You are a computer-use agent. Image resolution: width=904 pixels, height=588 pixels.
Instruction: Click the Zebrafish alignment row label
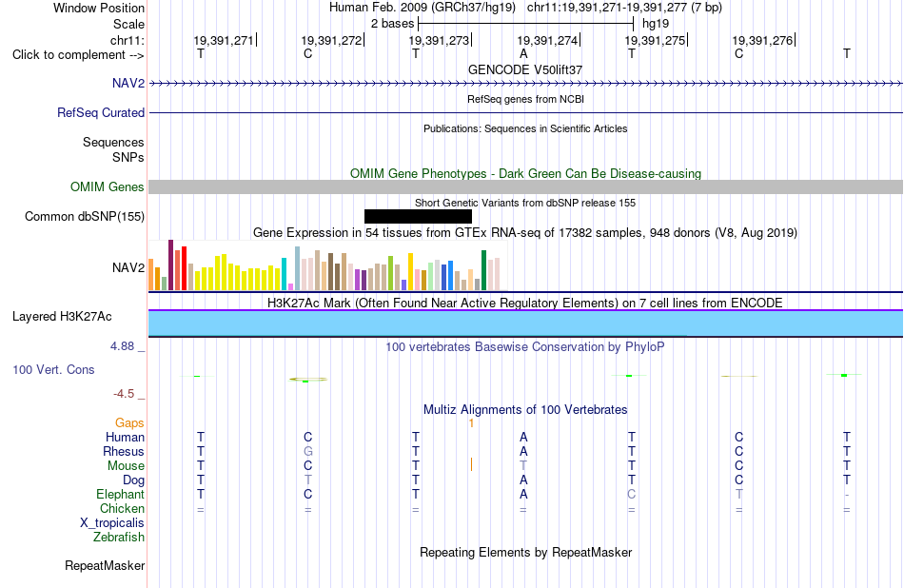click(x=119, y=538)
